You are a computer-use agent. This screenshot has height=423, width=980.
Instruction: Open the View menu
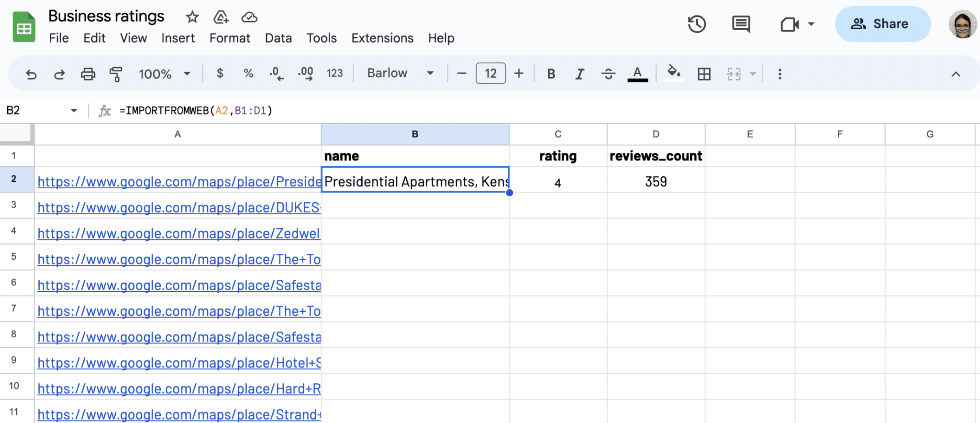[x=134, y=38]
